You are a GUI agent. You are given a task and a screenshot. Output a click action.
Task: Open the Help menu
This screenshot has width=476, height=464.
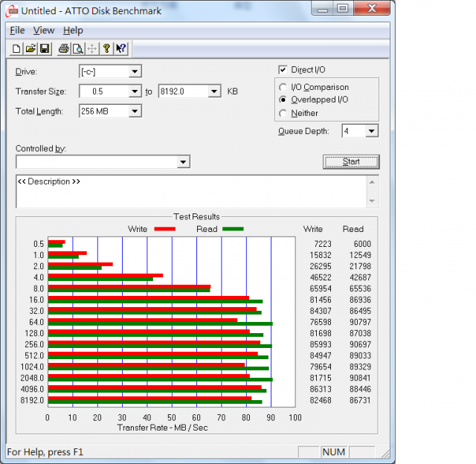73,30
